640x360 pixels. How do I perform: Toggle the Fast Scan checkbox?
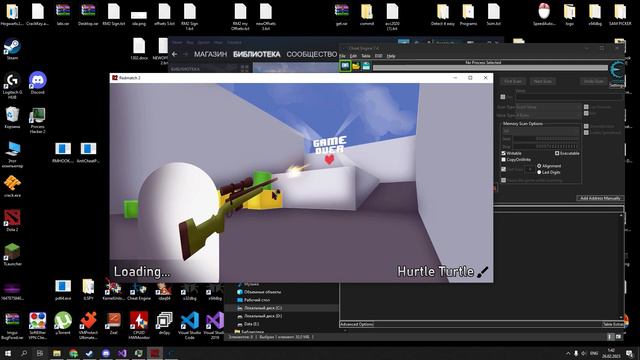[503, 169]
